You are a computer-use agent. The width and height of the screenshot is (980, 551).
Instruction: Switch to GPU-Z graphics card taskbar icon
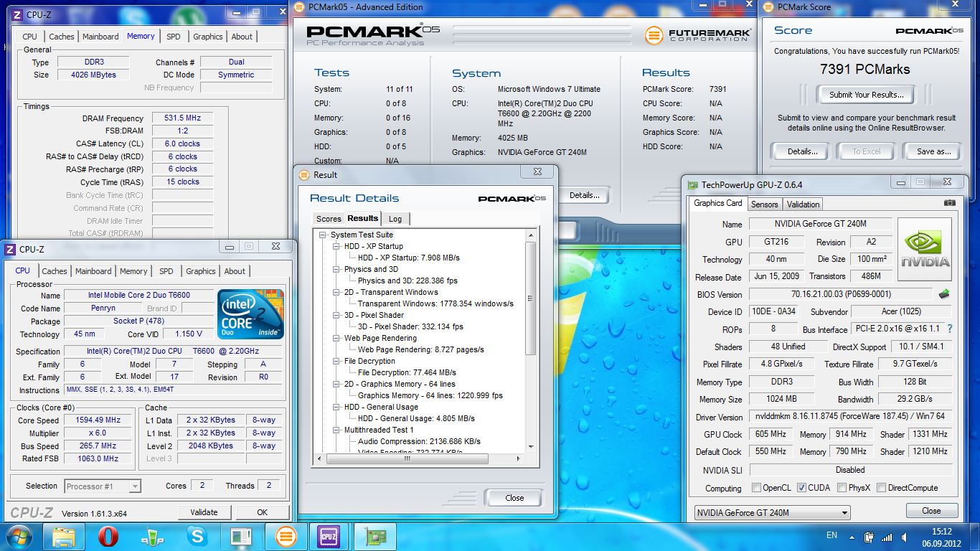[x=376, y=537]
